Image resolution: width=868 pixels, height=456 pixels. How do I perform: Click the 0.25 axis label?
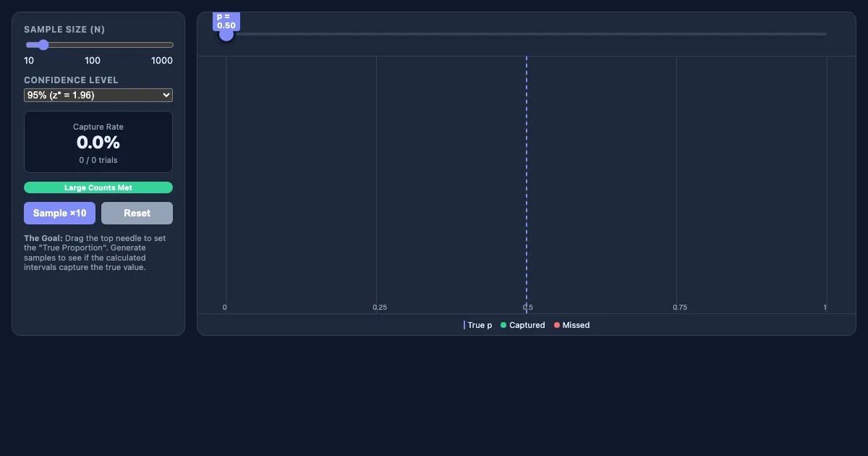380,308
